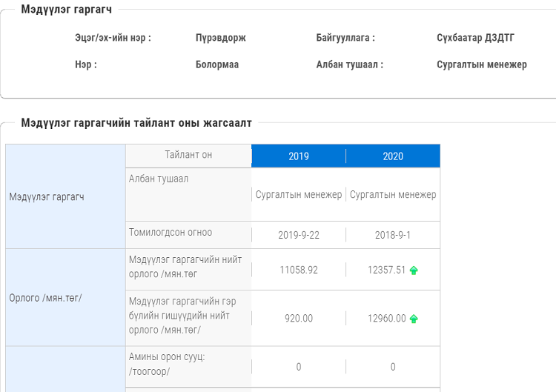The width and height of the screenshot is (556, 392).
Task: Select the 2020 year column header
Action: coord(393,156)
